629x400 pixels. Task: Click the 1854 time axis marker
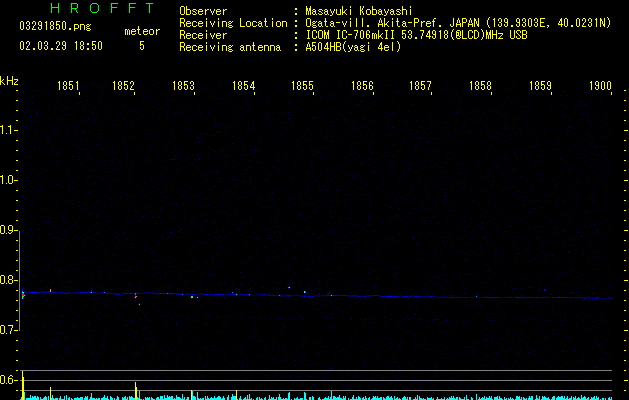[243, 86]
